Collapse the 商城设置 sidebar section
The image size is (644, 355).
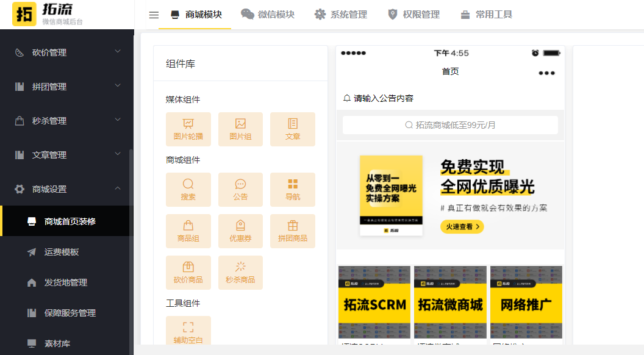coord(67,188)
